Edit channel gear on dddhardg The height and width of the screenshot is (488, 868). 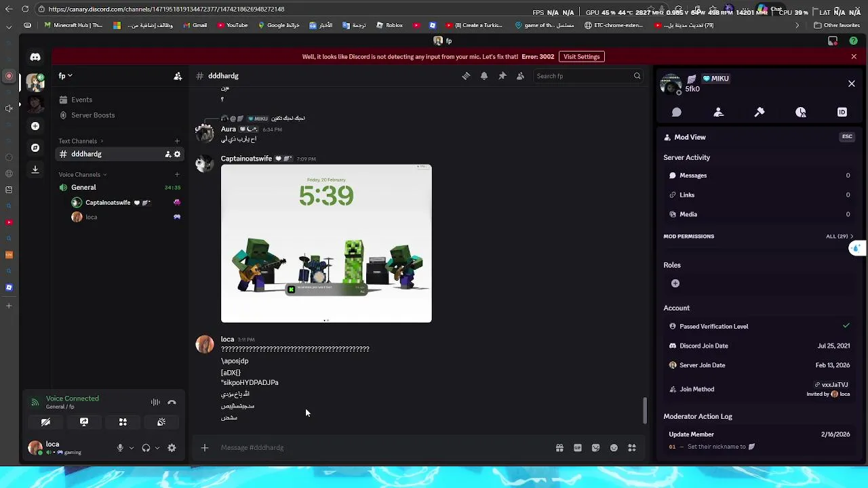coord(178,154)
